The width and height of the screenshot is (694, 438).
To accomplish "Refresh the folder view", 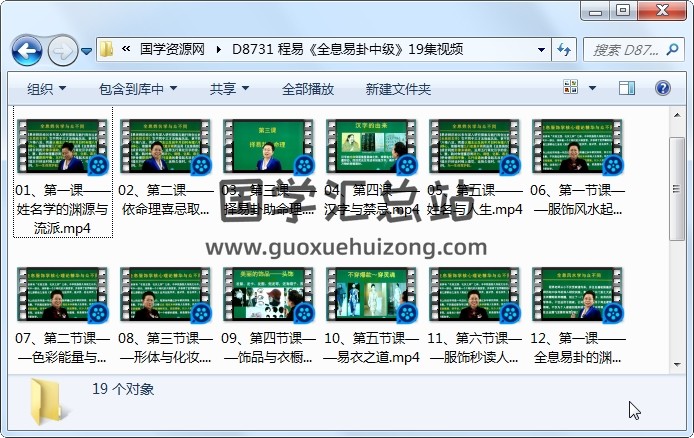I will 564,50.
